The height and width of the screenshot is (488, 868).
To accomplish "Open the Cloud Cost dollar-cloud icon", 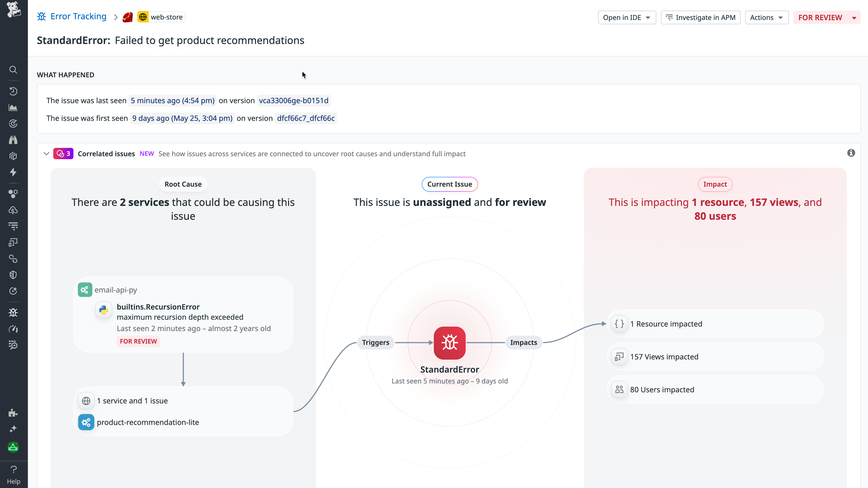I will (13, 210).
